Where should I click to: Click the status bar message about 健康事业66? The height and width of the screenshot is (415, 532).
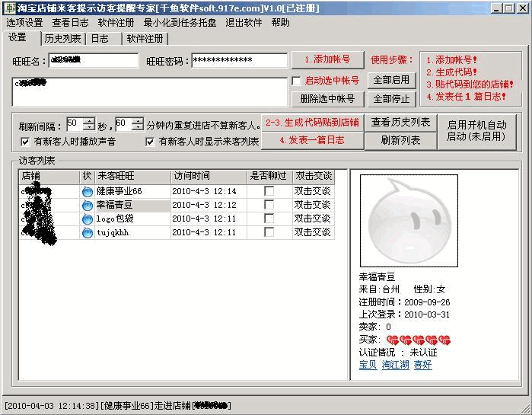click(118, 406)
